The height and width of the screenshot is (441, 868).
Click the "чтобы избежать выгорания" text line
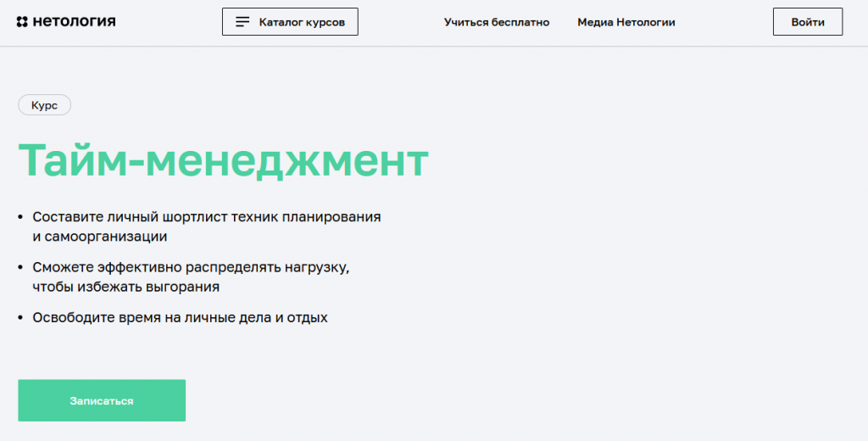point(126,287)
